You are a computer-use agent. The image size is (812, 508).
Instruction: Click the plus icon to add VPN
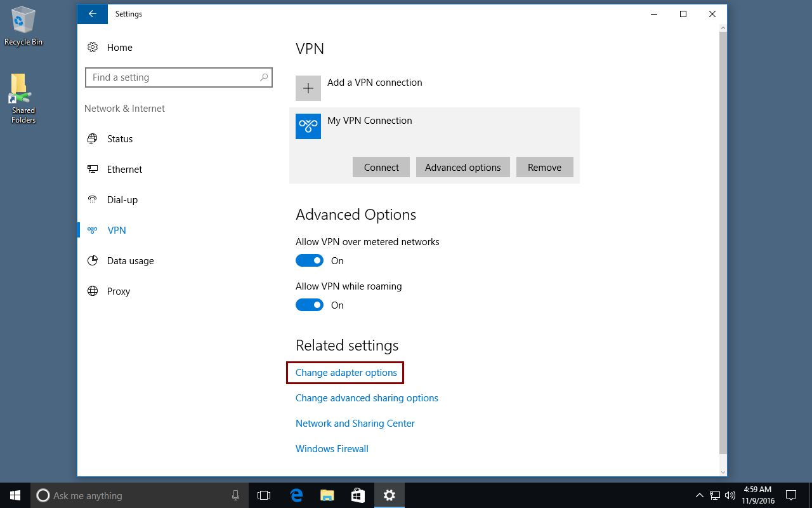point(308,88)
